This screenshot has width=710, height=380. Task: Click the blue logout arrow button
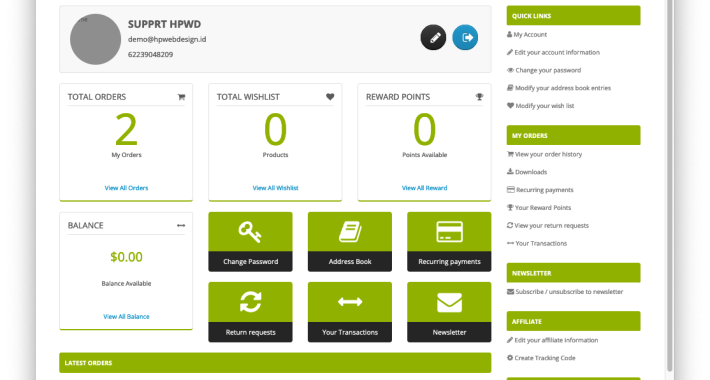465,37
